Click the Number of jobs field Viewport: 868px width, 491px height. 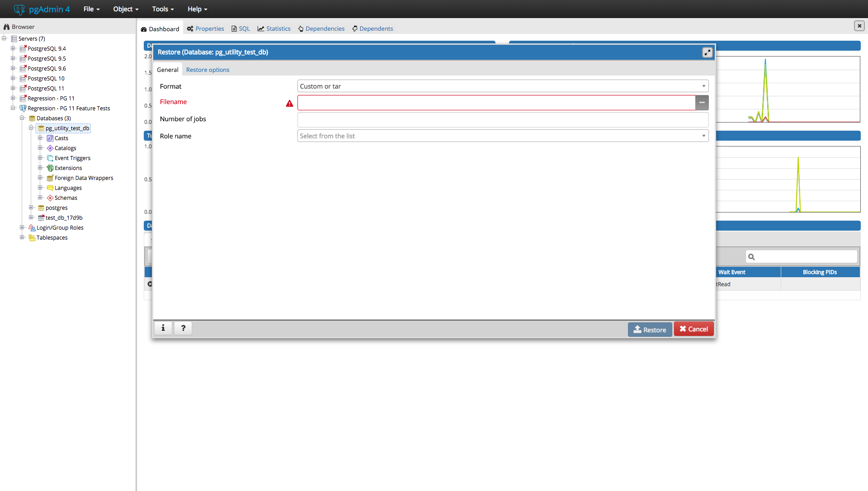click(502, 120)
